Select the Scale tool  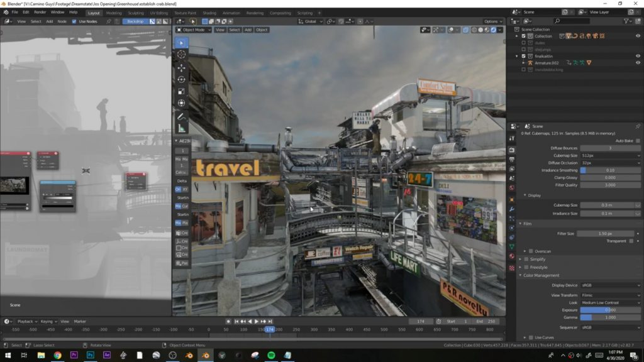[181, 91]
